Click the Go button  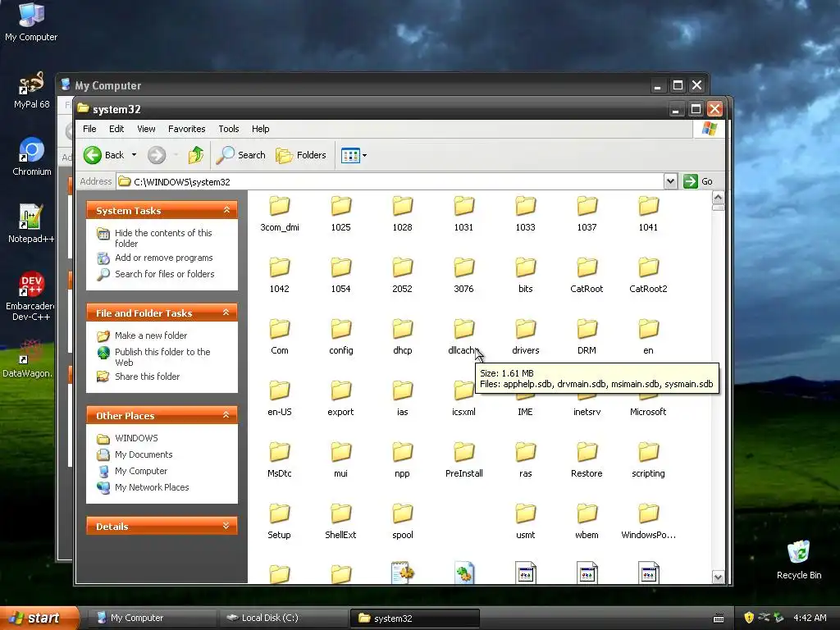(698, 181)
